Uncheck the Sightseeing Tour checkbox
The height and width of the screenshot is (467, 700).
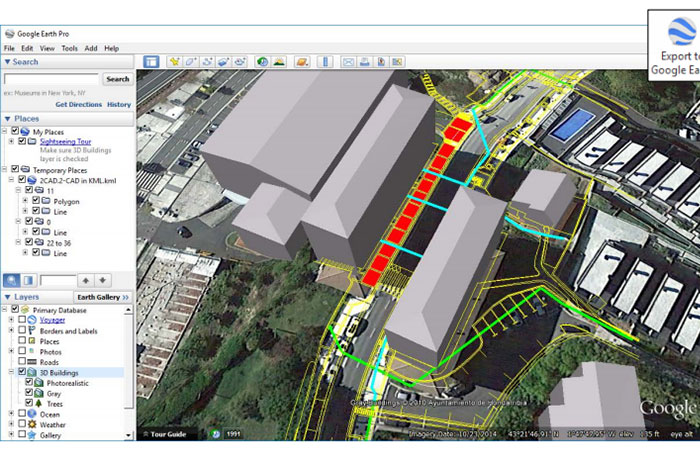22,141
